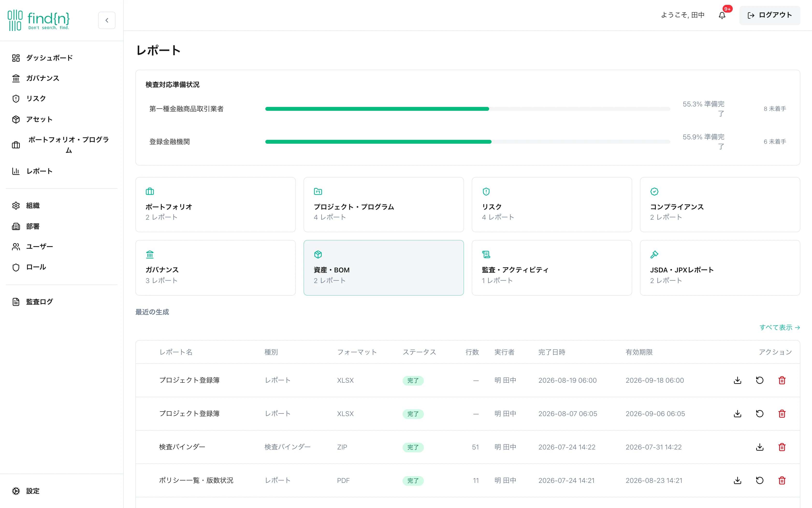This screenshot has width=812, height=508.
Task: Open ダッシュボード in the sidebar
Action: [x=61, y=58]
